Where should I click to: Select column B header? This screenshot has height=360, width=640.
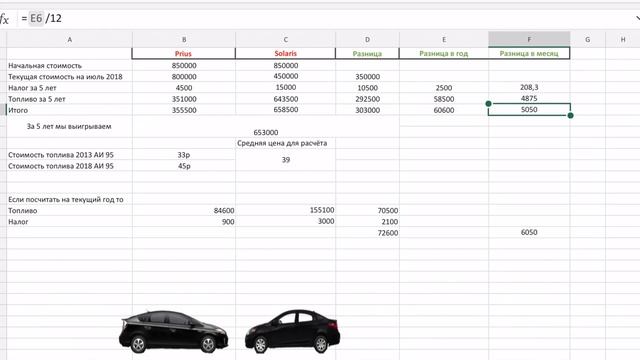(x=184, y=40)
